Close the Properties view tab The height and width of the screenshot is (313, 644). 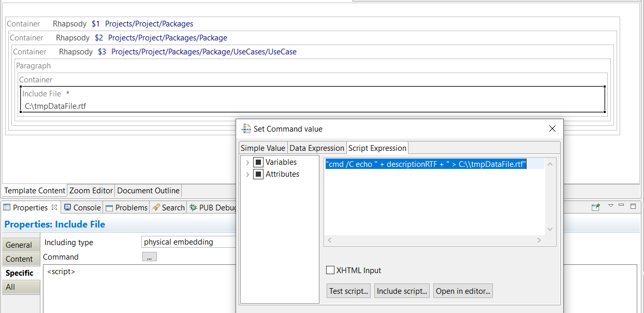[54, 207]
